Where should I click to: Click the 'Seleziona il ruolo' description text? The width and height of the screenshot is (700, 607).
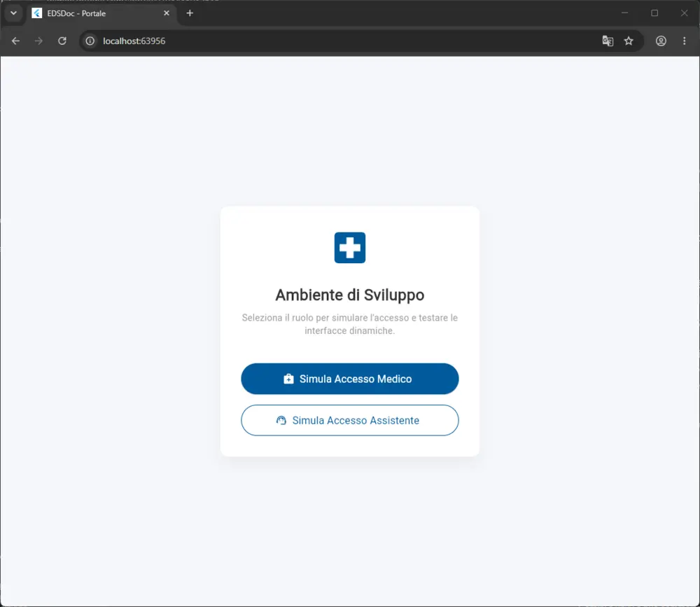tap(349, 324)
